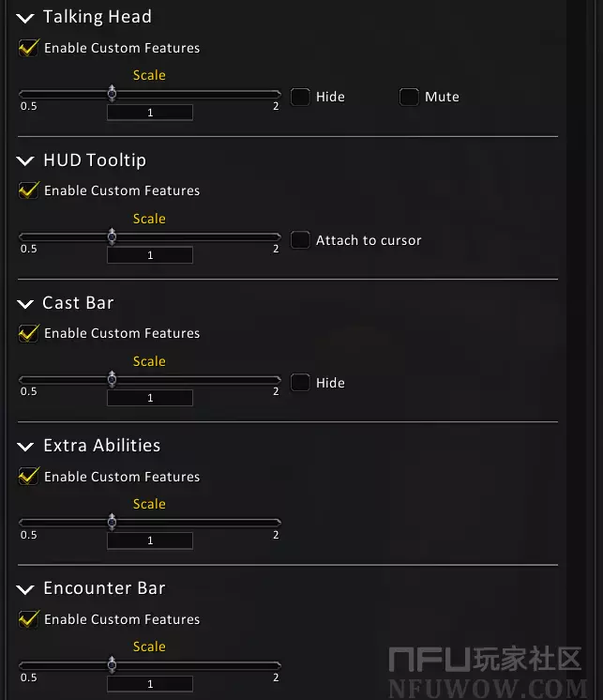Collapse the HUD Tooltip section
Image resolution: width=603 pixels, height=700 pixels.
click(x=25, y=161)
